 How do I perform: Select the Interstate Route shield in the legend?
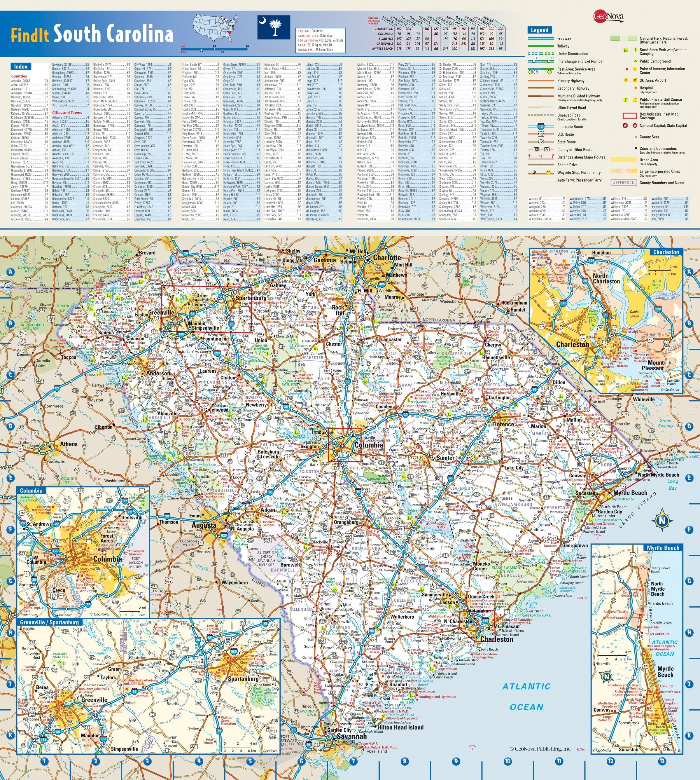click(x=541, y=127)
